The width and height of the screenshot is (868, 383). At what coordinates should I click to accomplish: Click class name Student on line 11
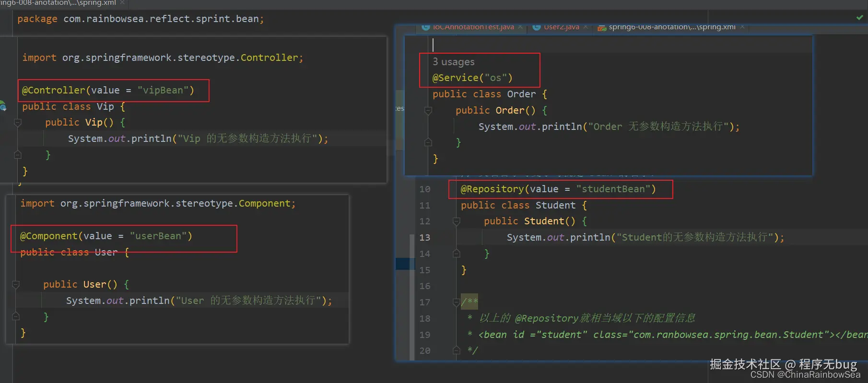point(555,205)
